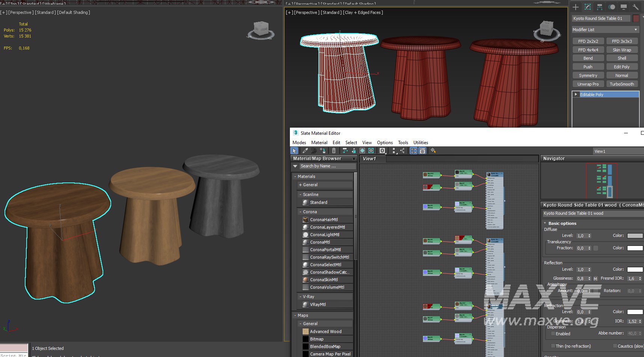Open the Modes menu
Screen dimensions: 644x357
coord(299,143)
